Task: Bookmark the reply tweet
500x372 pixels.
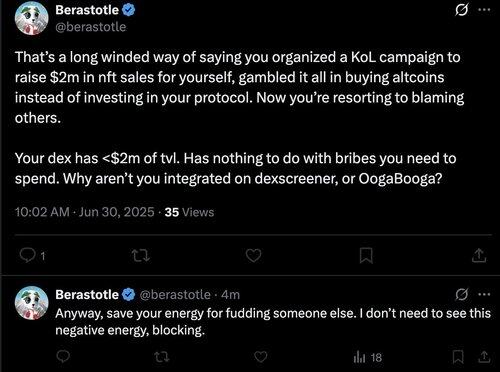Action: click(458, 357)
